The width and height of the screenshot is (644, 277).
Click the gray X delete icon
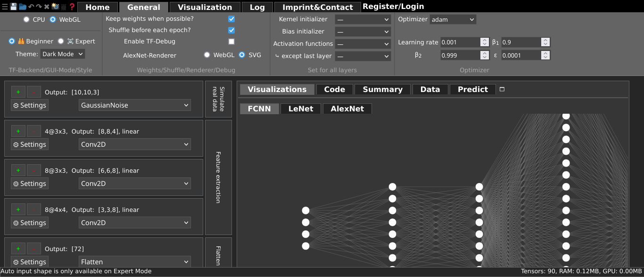point(47,7)
